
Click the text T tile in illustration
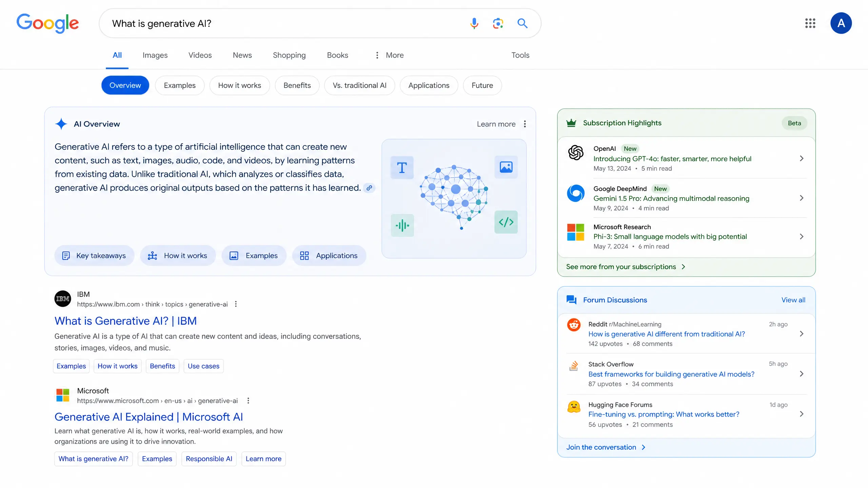[402, 167]
